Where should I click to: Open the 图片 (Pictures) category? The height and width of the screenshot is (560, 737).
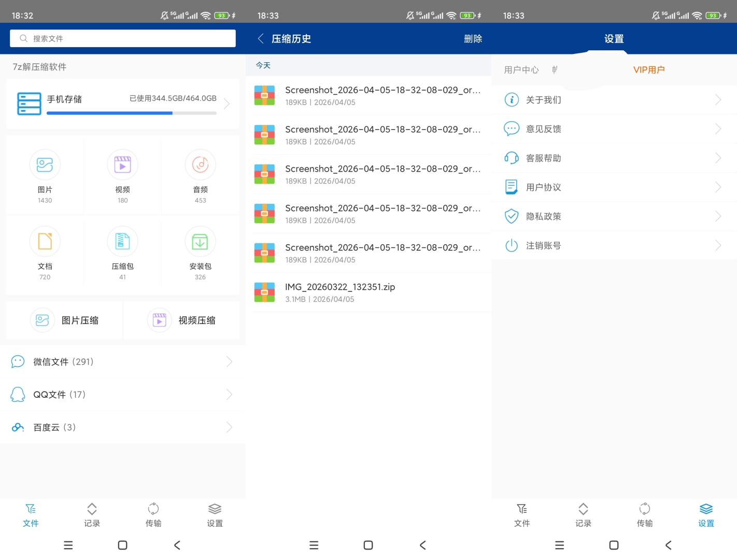(x=45, y=175)
